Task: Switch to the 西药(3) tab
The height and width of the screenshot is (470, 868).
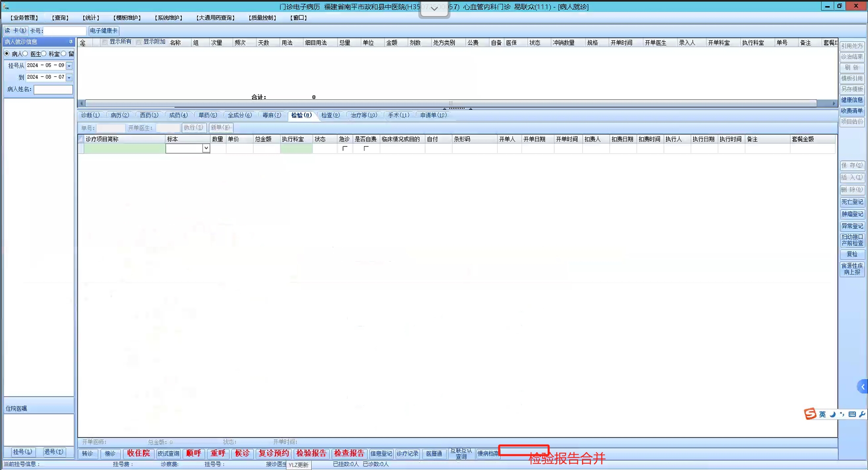Action: pyautogui.click(x=149, y=115)
